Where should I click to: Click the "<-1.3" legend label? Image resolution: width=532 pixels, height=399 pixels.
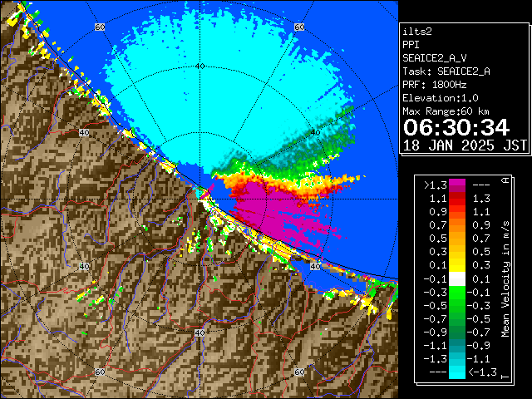click(482, 372)
